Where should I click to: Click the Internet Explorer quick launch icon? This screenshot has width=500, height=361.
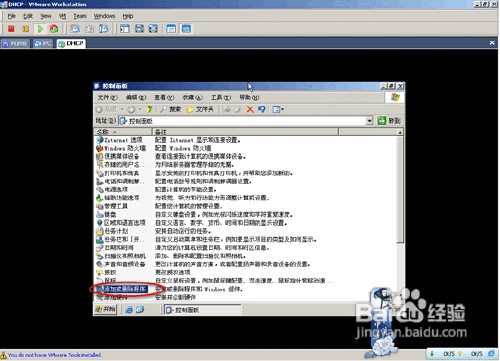(x=129, y=310)
